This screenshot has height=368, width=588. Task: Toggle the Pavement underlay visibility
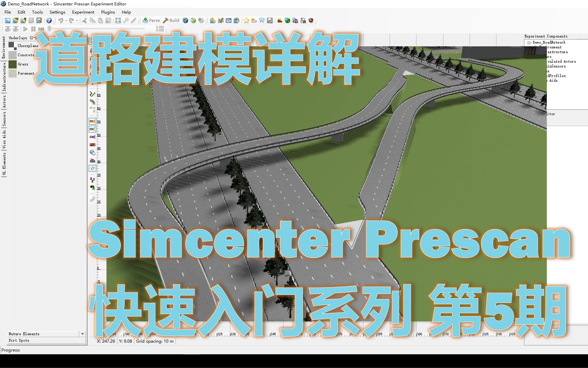(x=12, y=73)
